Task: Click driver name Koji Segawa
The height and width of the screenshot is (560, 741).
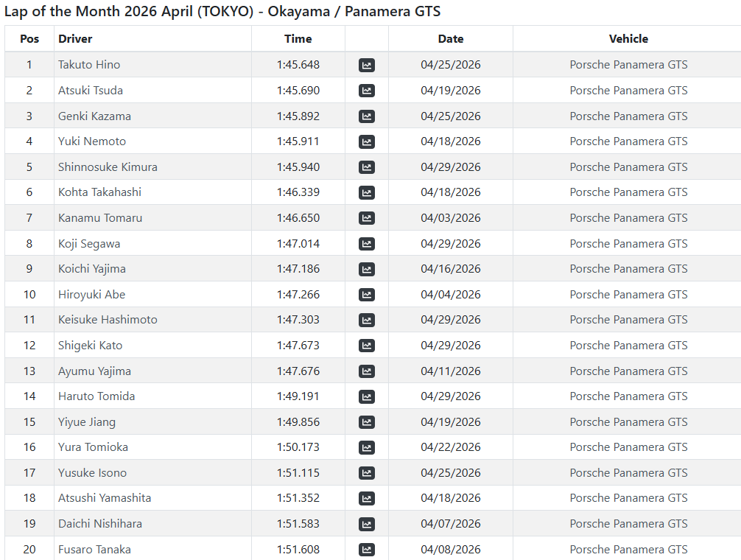Action: pyautogui.click(x=89, y=244)
